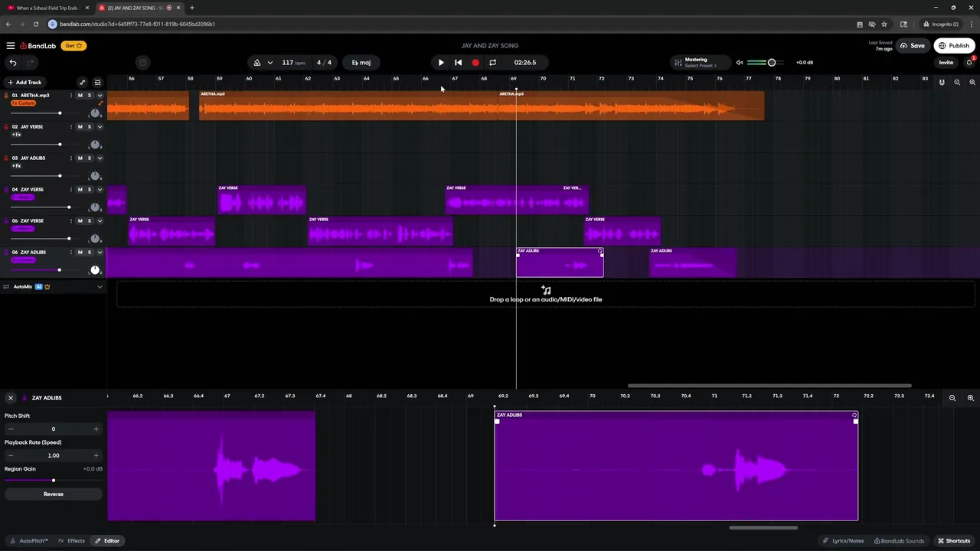Expand the 03 JAY ADLIBS track chevron
This screenshot has height=551, width=980.
[100, 158]
